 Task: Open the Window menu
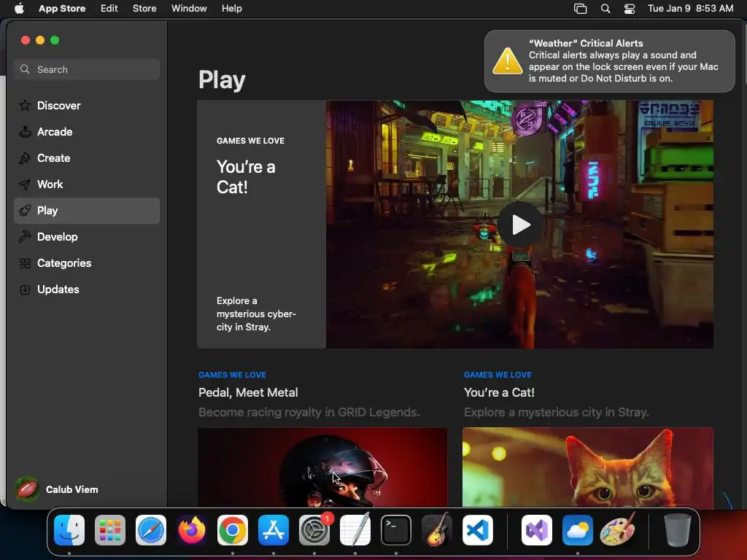(189, 8)
